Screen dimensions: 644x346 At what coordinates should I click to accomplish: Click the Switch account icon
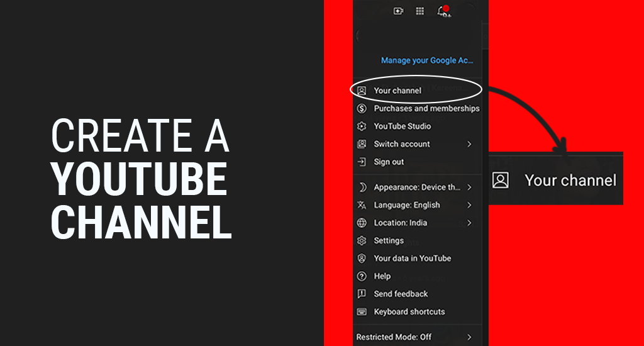coord(362,144)
